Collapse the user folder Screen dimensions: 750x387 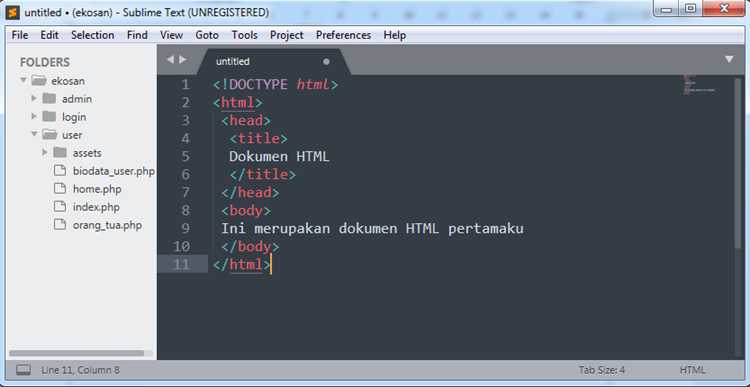(x=34, y=134)
